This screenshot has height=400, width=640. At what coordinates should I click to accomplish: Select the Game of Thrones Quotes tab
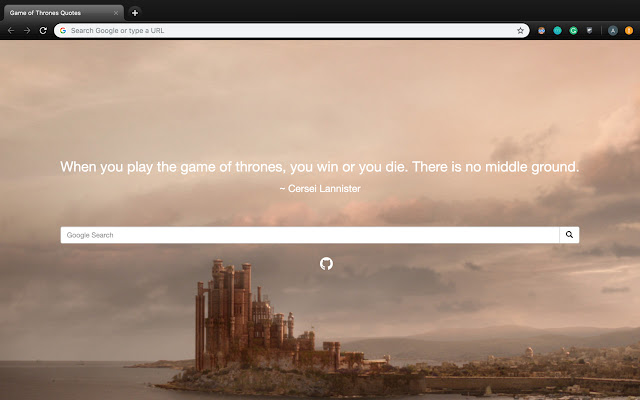(x=63, y=13)
